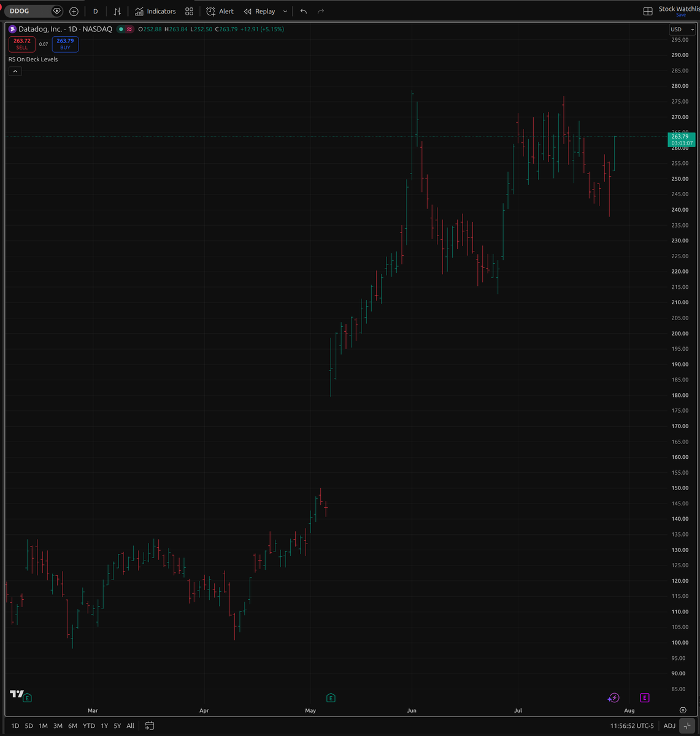
Task: Click the 200.00 price axis label
Action: click(x=679, y=334)
